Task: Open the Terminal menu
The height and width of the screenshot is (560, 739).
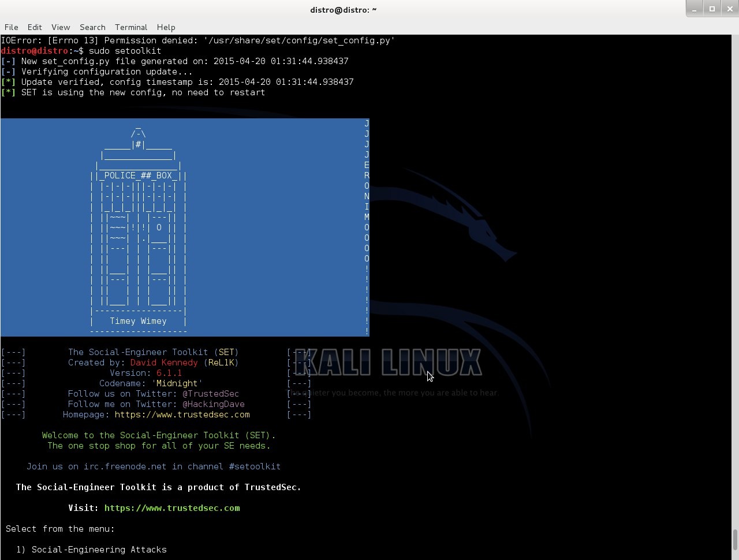Action: click(x=131, y=27)
